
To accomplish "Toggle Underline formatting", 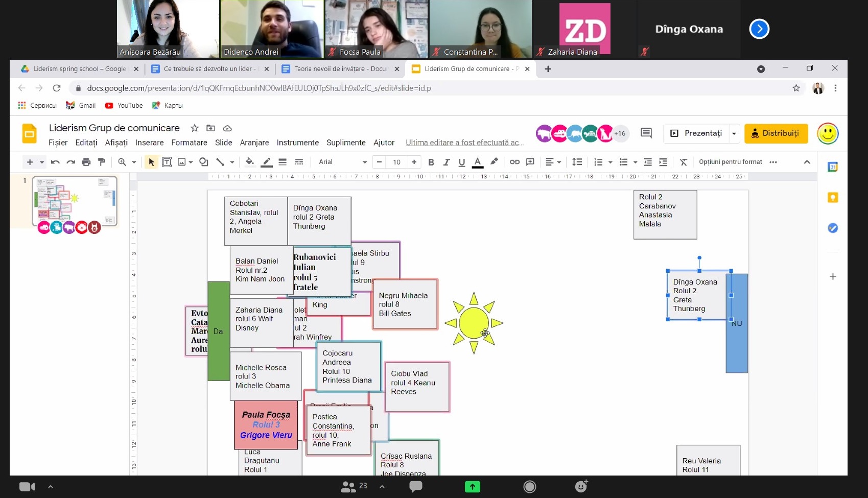I will 462,162.
